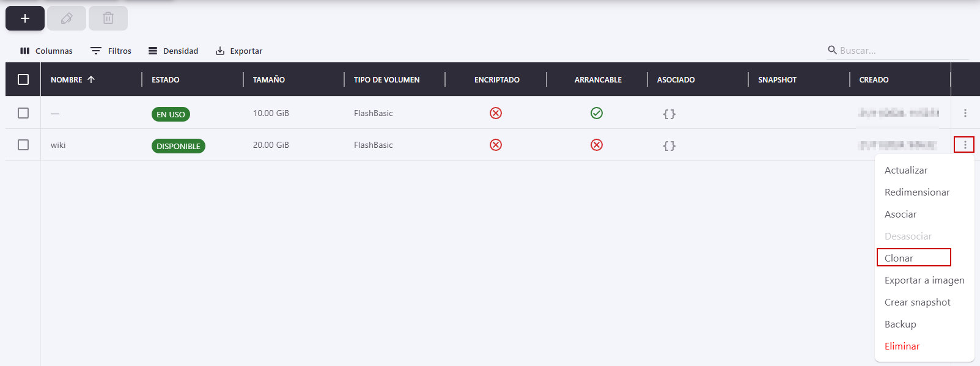Open the Densidad density dropdown
This screenshot has width=980, height=366.
pos(174,51)
